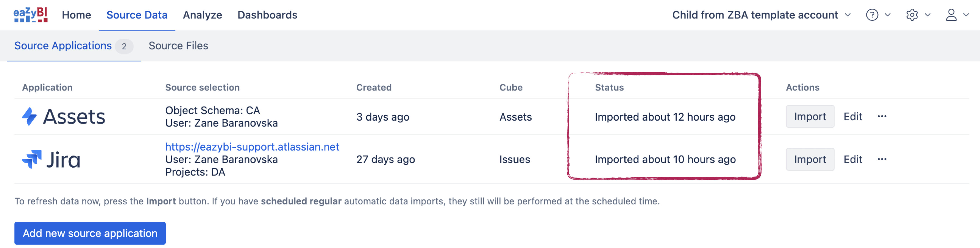Open more actions for Assets row
Viewport: 980px width, 248px height.
click(882, 116)
